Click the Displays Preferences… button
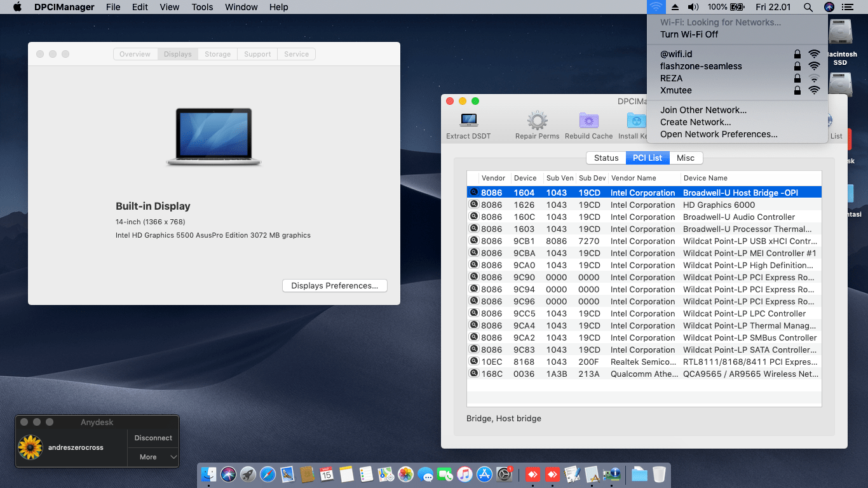 tap(335, 286)
